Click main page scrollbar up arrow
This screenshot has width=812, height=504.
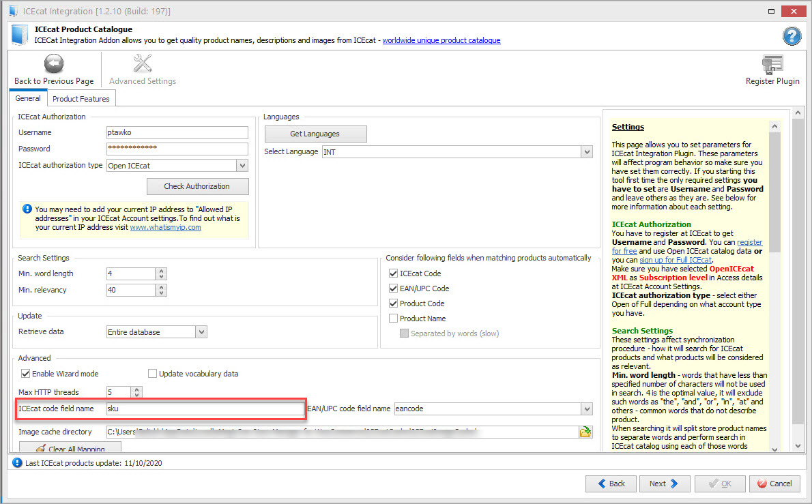(798, 113)
